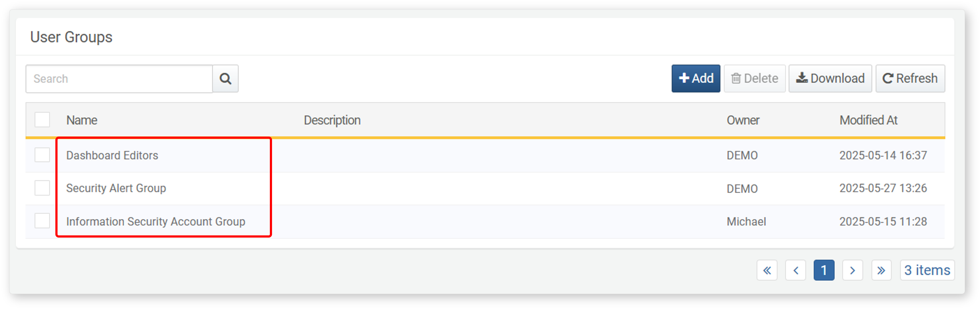Toggle the select-all header checkbox
The width and height of the screenshot is (980, 309).
point(42,120)
